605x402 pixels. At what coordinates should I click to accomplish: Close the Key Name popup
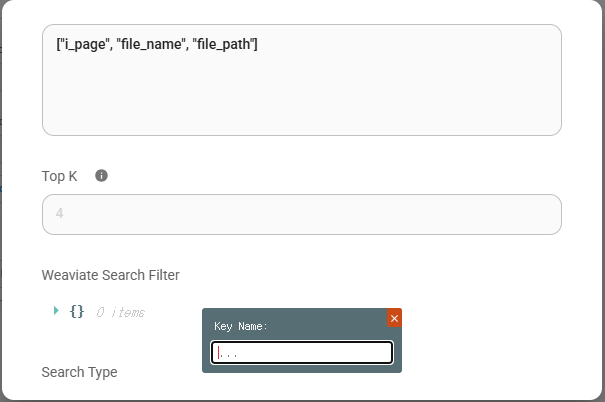click(x=394, y=318)
